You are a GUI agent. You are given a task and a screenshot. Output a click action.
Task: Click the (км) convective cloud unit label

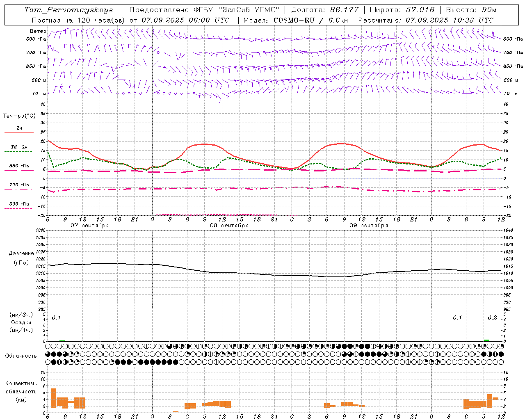pos(21,399)
